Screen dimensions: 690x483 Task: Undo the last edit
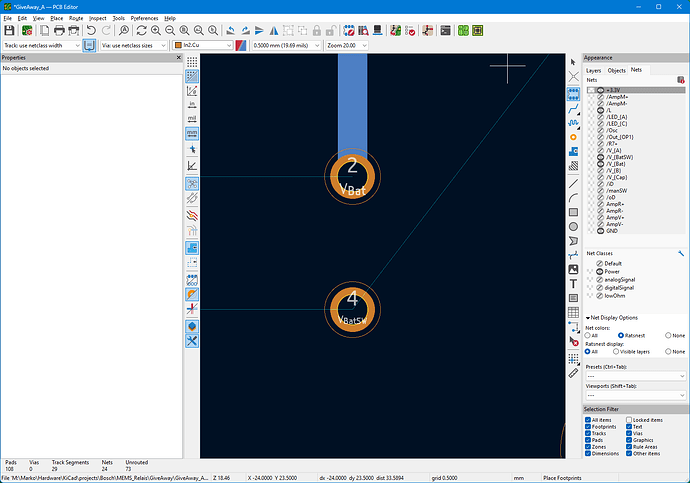click(91, 30)
